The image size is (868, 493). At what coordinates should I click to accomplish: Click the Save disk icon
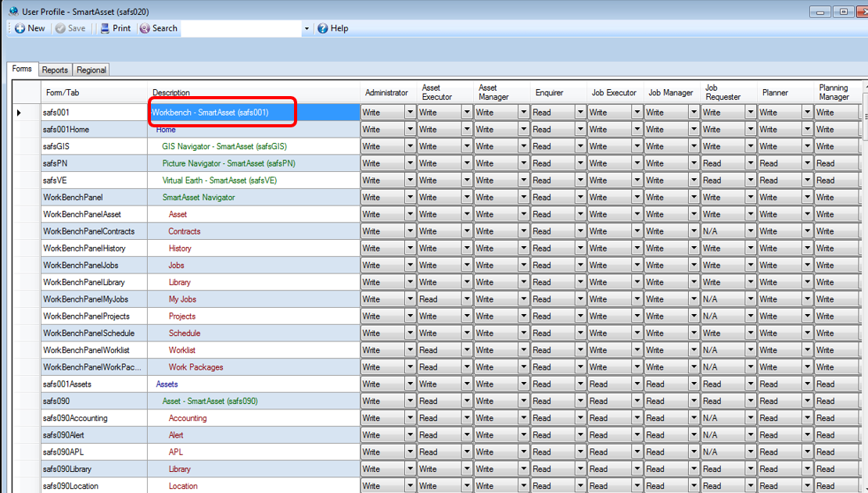click(x=60, y=28)
